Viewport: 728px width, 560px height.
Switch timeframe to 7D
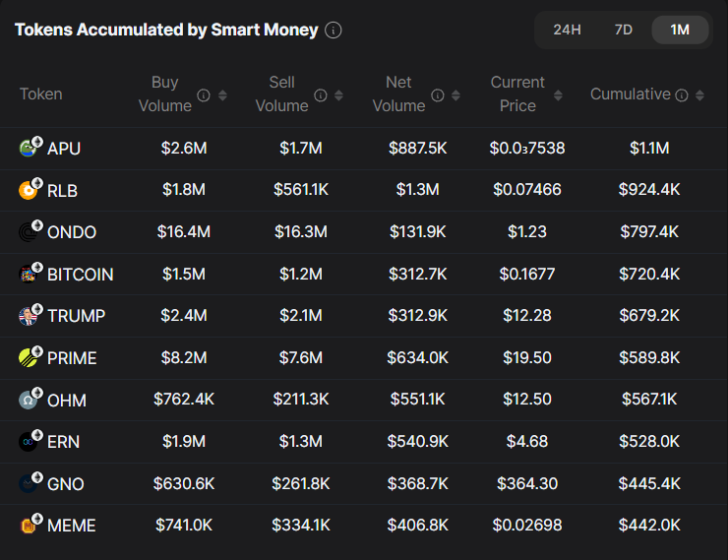623,31
